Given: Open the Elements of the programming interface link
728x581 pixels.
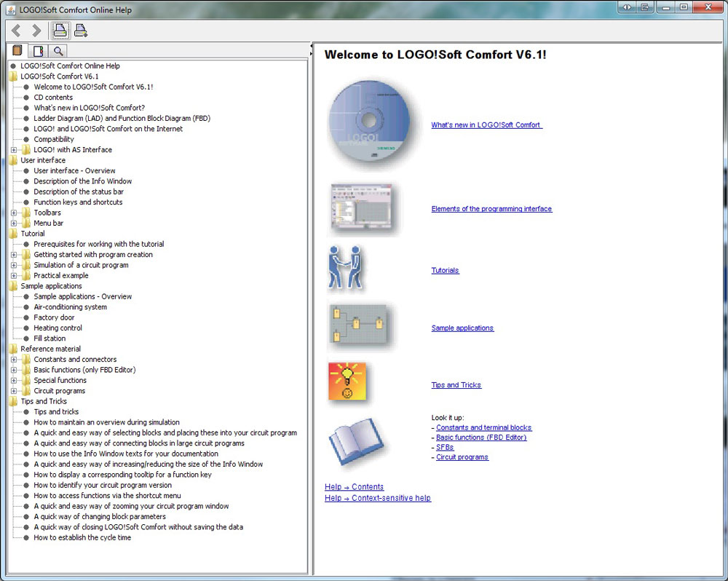Looking at the screenshot, I should pyautogui.click(x=491, y=209).
